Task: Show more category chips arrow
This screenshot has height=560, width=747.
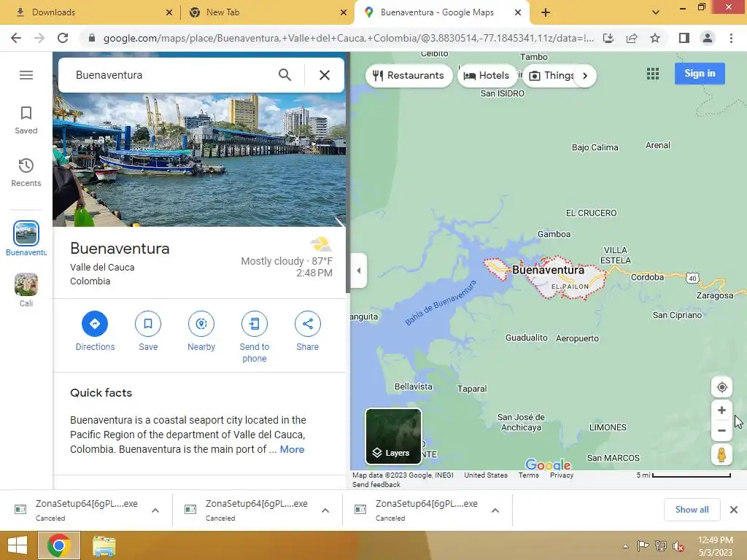Action: (x=585, y=76)
